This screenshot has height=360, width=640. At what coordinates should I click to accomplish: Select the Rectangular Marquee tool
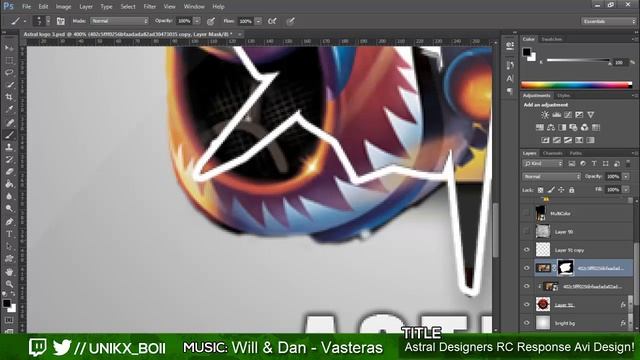pyautogui.click(x=9, y=61)
